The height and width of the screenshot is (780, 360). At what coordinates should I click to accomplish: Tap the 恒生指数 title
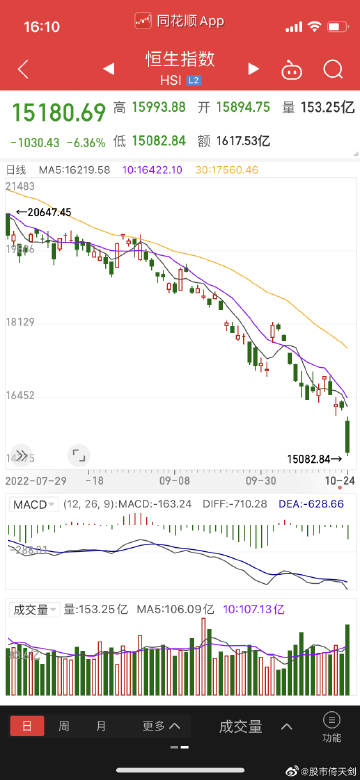point(180,59)
